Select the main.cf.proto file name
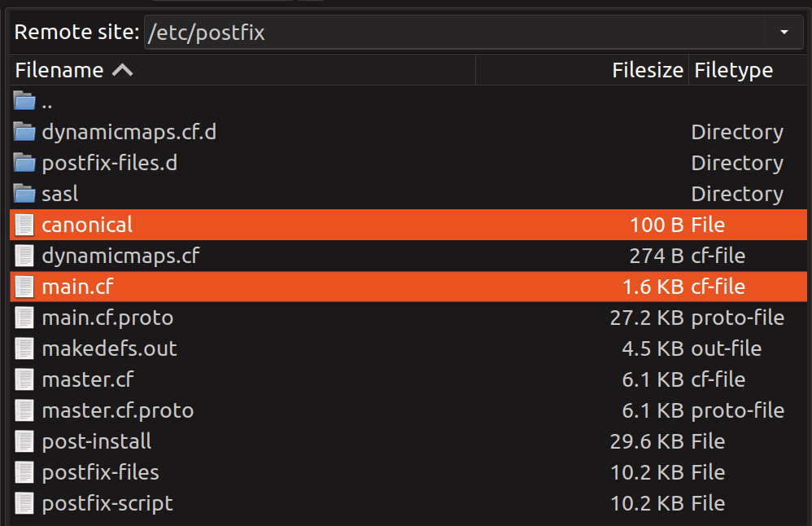The image size is (812, 526). (x=107, y=318)
